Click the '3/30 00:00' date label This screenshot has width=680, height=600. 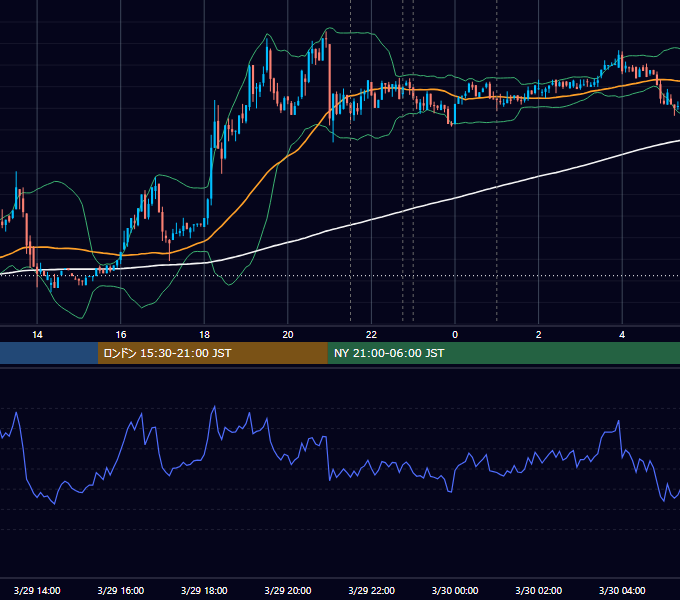pos(455,590)
